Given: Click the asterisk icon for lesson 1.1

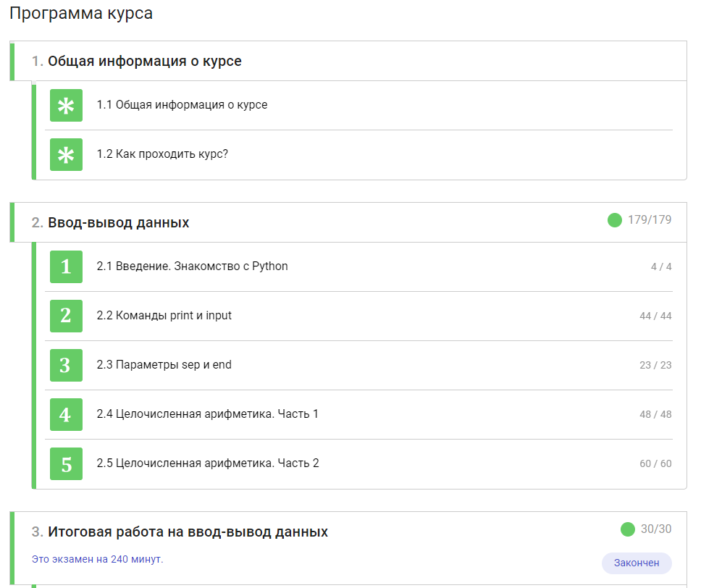Looking at the screenshot, I should coord(66,106).
